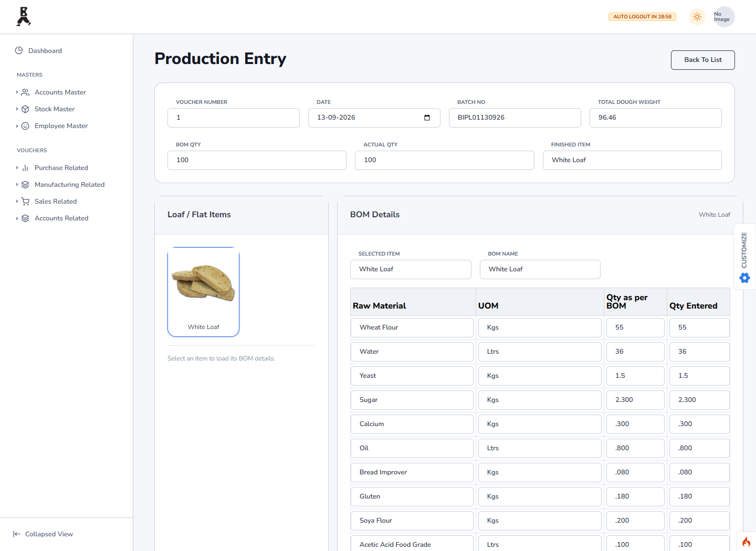This screenshot has width=756, height=551.
Task: Open Sales Related menu label
Action: 56,202
